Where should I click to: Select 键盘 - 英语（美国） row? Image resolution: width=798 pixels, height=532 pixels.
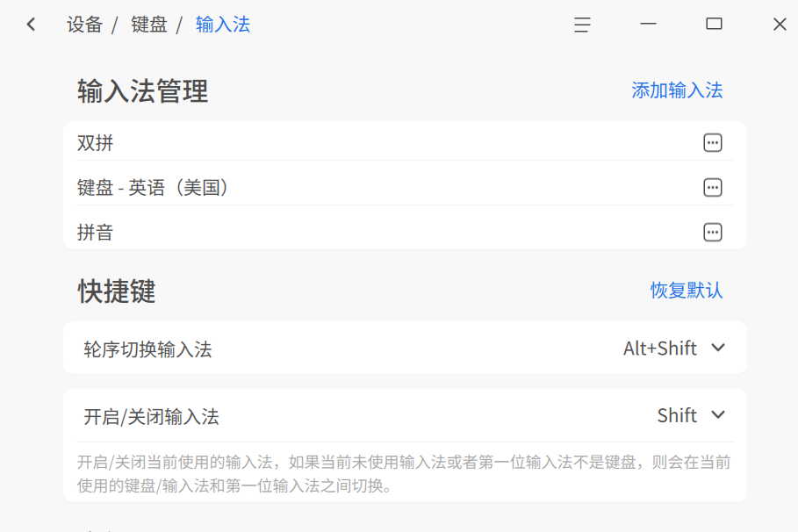point(405,187)
